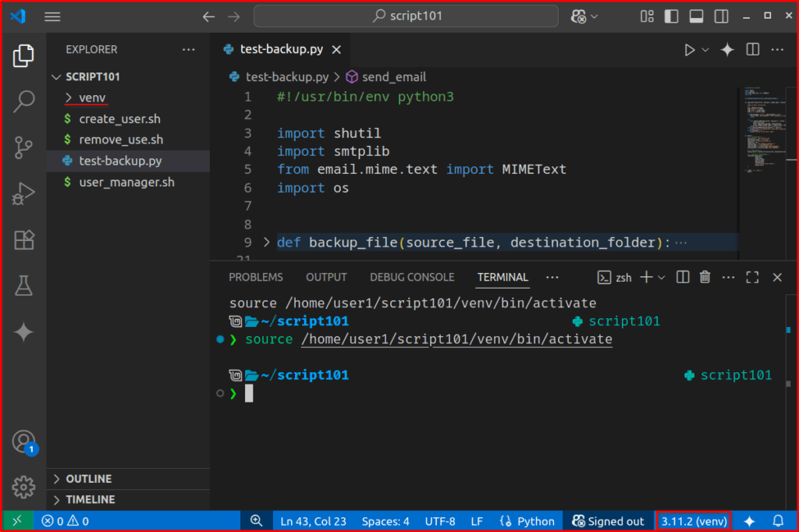Show errors and warnings count
This screenshot has height=532, width=799.
pyautogui.click(x=65, y=521)
